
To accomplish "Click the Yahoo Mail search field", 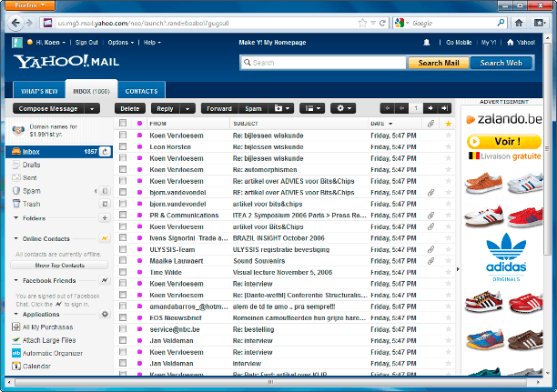I will point(323,63).
